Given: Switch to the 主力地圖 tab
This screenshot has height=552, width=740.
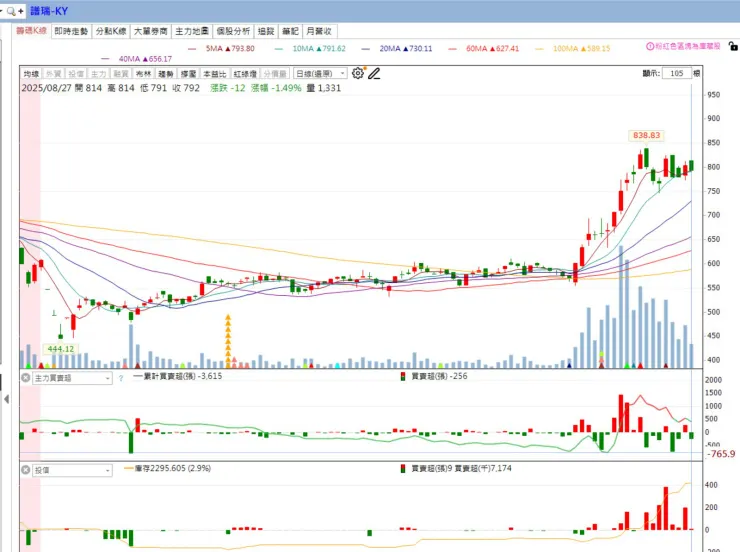Looking at the screenshot, I should click(x=192, y=31).
